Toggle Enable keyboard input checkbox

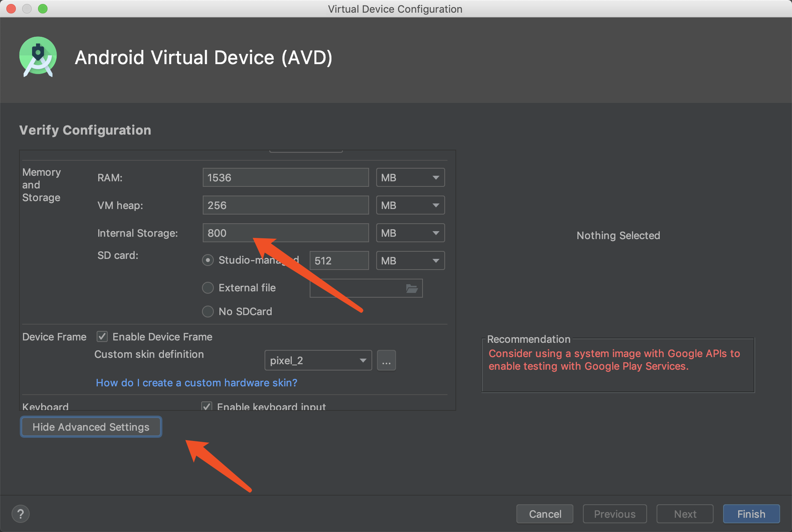tap(207, 406)
